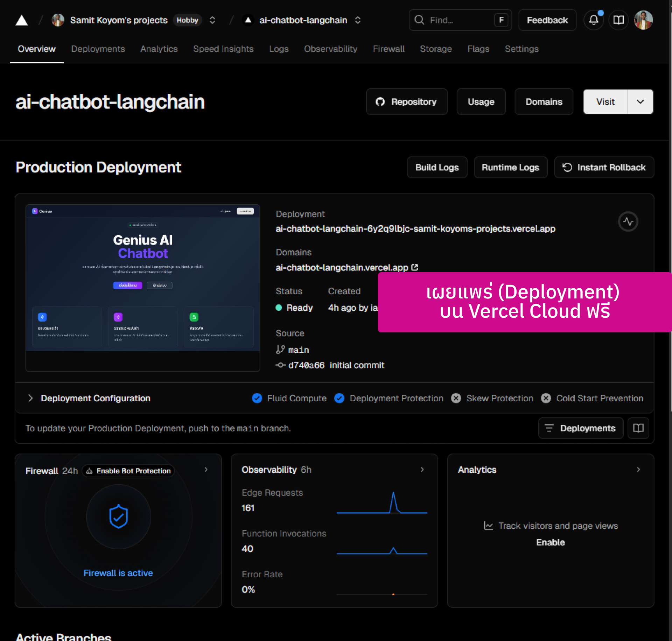Click the project triangle icon next to ai-chatbot-langchain
This screenshot has width=672, height=641.
248,20
